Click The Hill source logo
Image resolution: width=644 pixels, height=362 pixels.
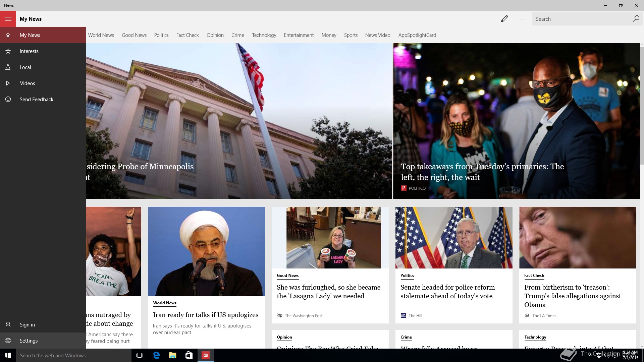(403, 315)
